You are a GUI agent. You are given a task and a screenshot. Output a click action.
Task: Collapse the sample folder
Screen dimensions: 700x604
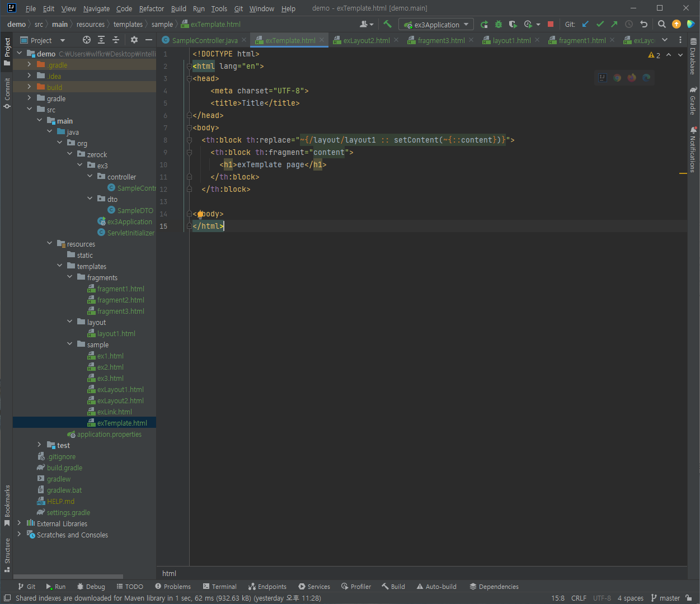pos(70,344)
